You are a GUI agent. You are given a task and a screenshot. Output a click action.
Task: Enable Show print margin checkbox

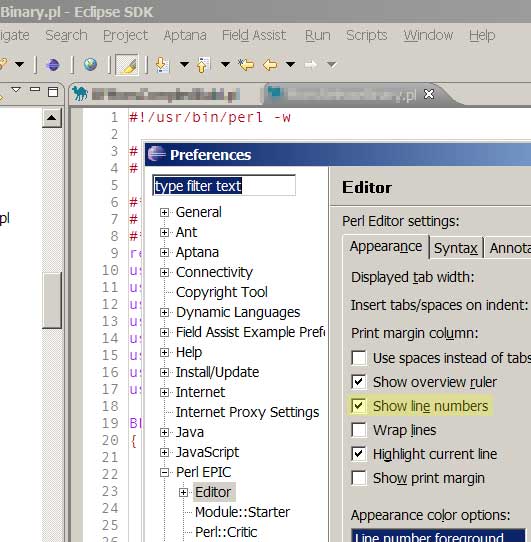tap(358, 478)
